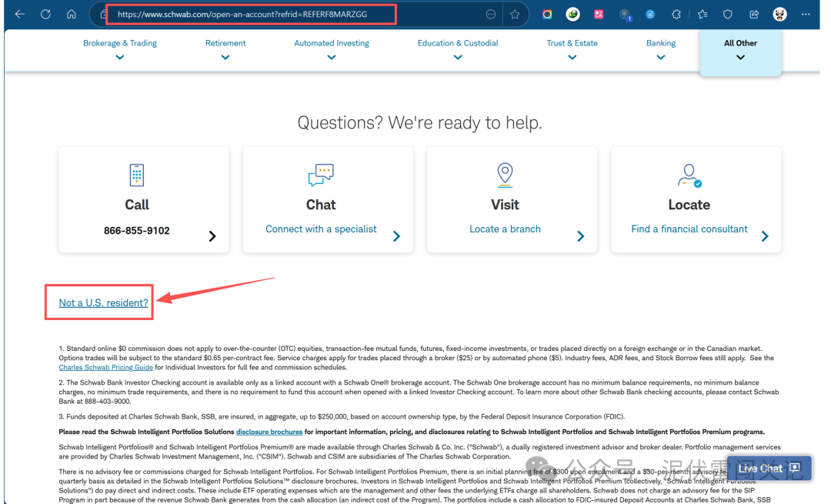831x504 pixels.
Task: Open the green globe extension icon
Action: pos(572,15)
